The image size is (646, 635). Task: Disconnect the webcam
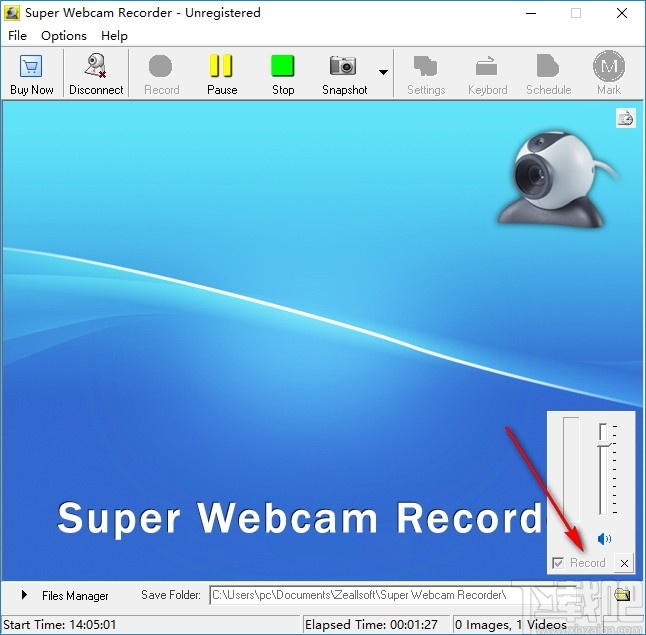point(96,74)
